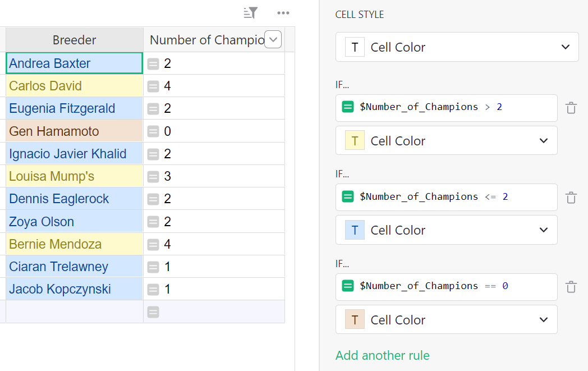
Task: Open the sort and filter icon
Action: click(250, 12)
